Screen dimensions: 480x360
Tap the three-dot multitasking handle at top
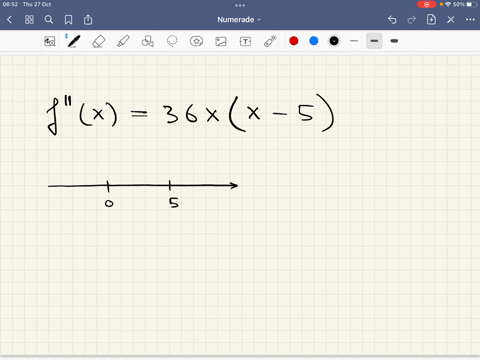[x=240, y=5]
